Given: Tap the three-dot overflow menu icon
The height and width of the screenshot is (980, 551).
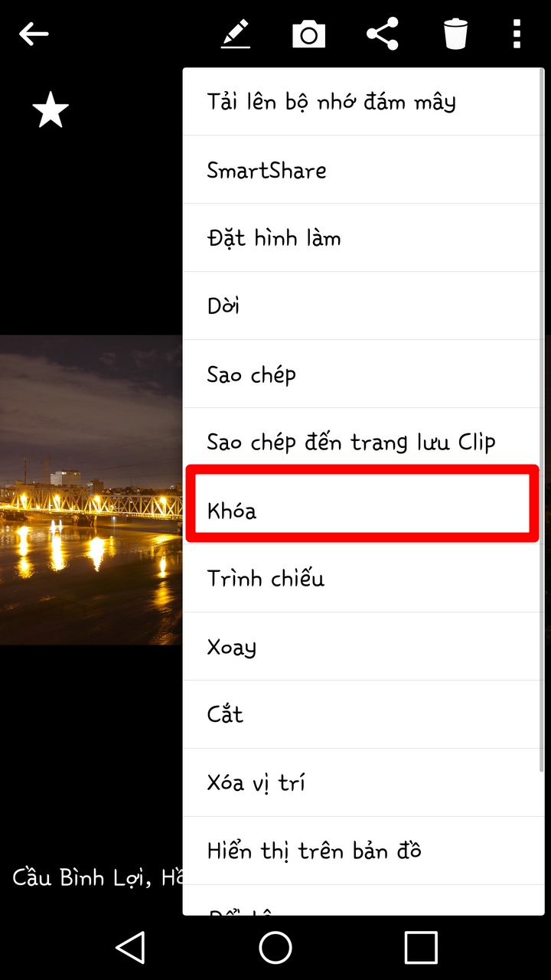Looking at the screenshot, I should point(517,34).
